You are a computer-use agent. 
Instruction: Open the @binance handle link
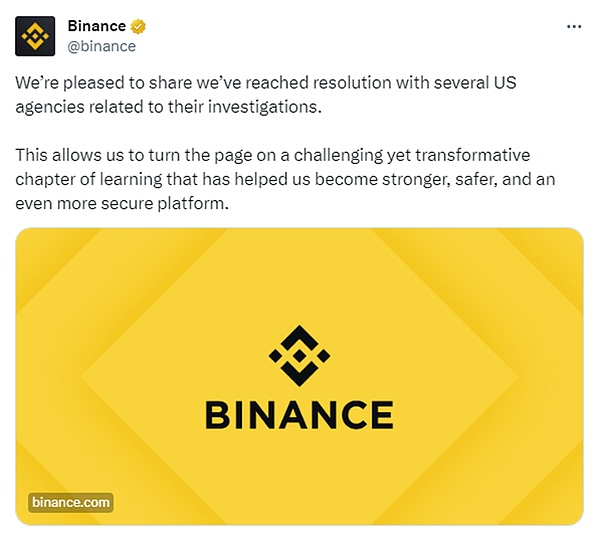[101, 46]
